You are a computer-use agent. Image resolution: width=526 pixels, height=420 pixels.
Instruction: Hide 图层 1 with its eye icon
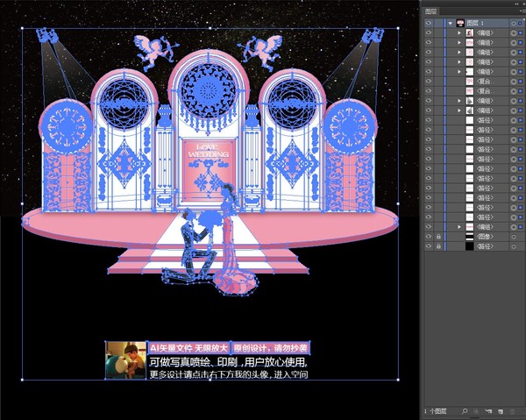click(429, 23)
